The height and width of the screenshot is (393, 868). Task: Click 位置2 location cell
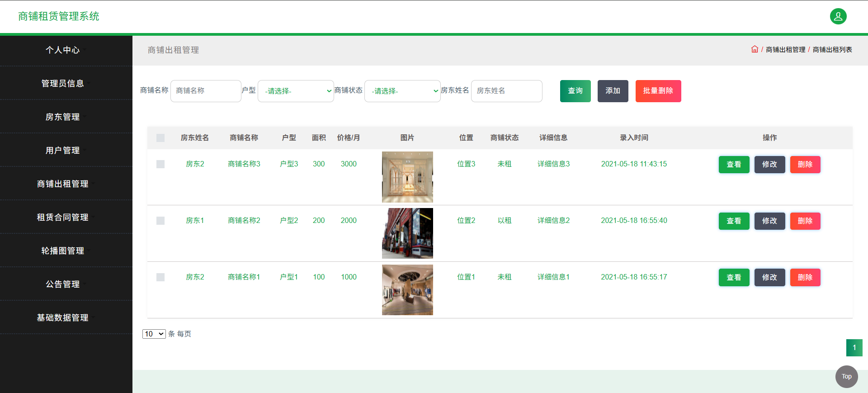click(x=466, y=220)
